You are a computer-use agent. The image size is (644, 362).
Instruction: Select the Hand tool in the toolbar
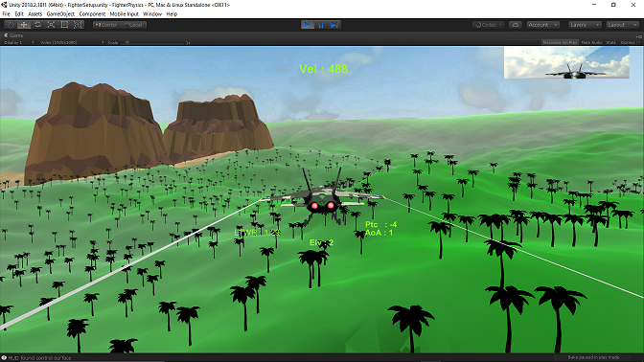tap(11, 25)
